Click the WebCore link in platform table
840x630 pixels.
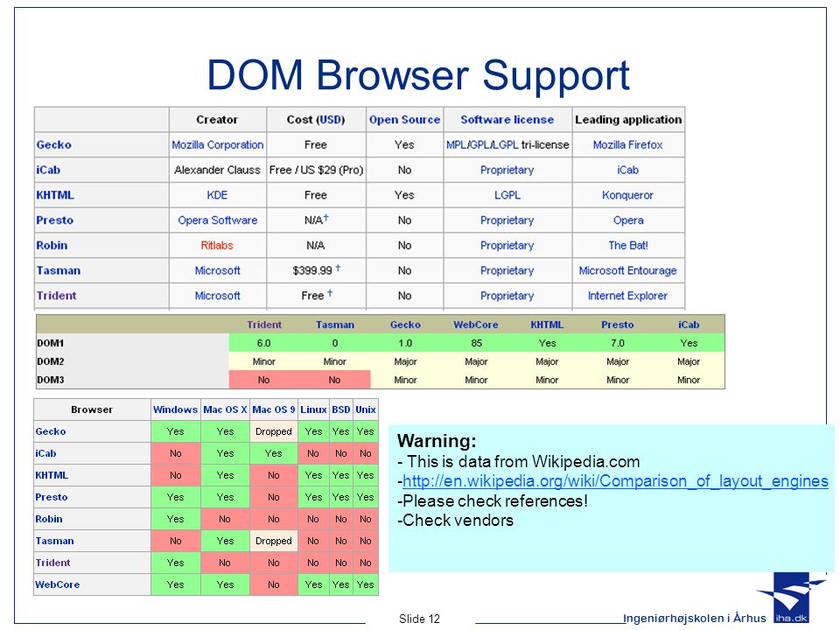pos(58,585)
